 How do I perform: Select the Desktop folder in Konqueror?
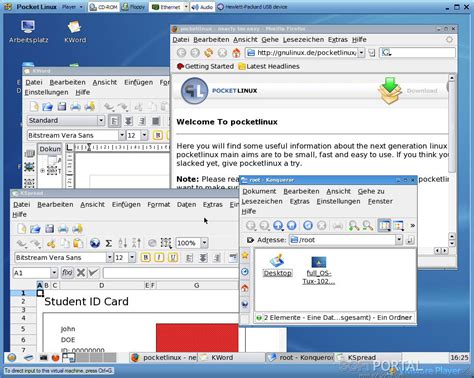coord(277,266)
